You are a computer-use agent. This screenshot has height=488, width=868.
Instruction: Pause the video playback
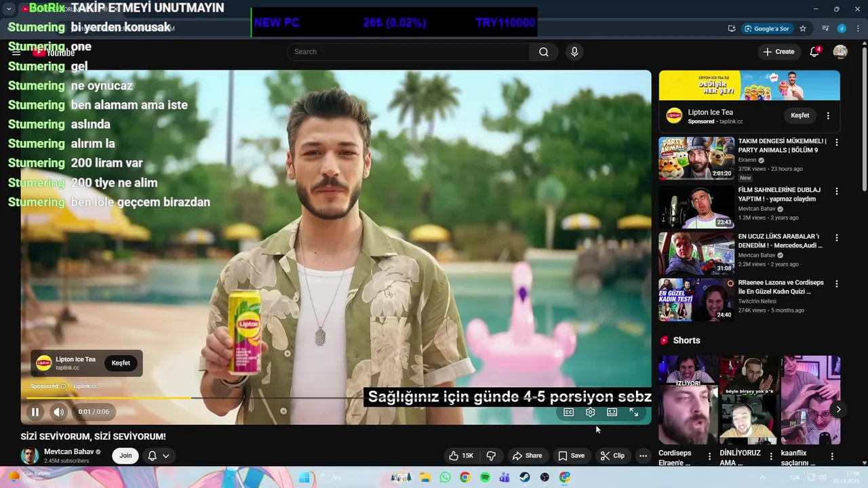pyautogui.click(x=35, y=411)
